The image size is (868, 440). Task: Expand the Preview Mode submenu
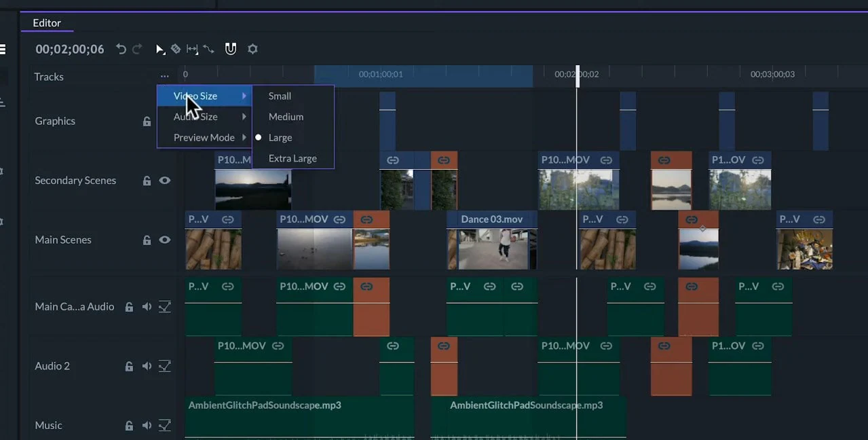click(204, 137)
